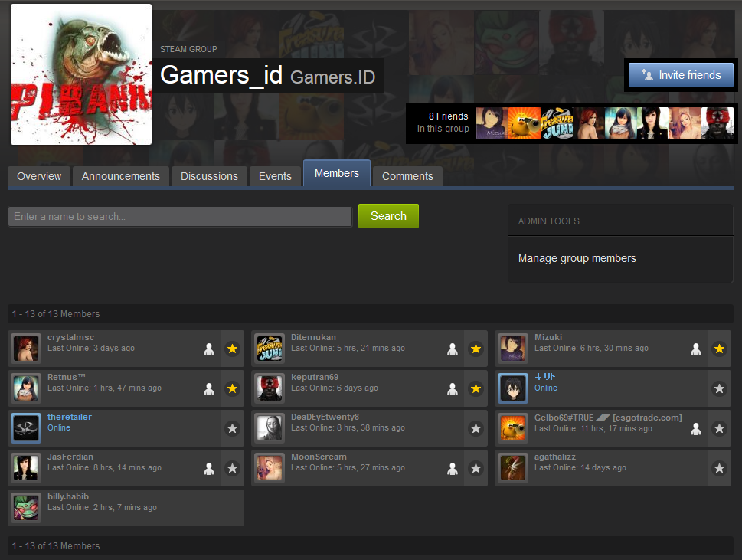Click the Mizuki avatar in the friends strip

[x=492, y=123]
